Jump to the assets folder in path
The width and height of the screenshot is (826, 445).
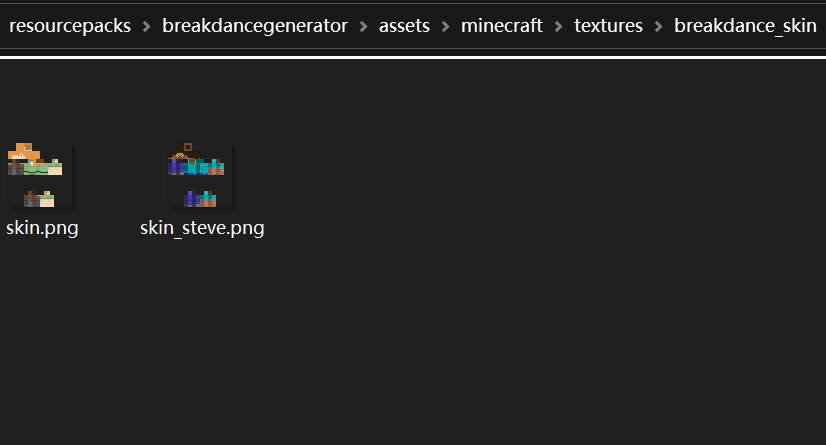(x=404, y=26)
